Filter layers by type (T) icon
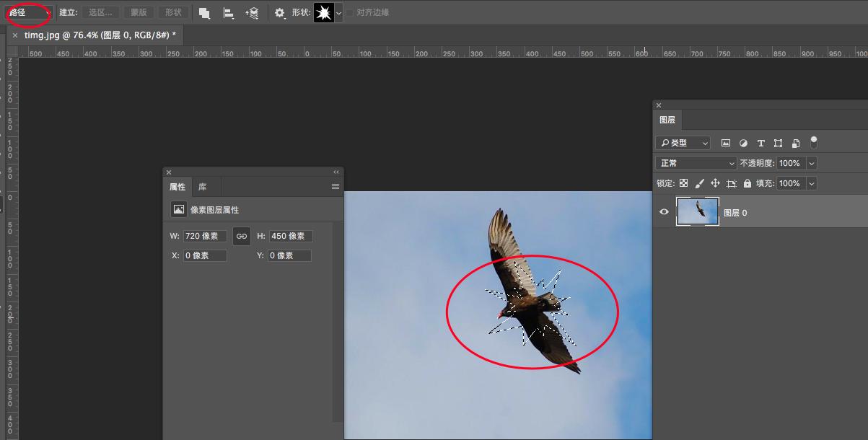The height and width of the screenshot is (440, 868). pos(760,144)
